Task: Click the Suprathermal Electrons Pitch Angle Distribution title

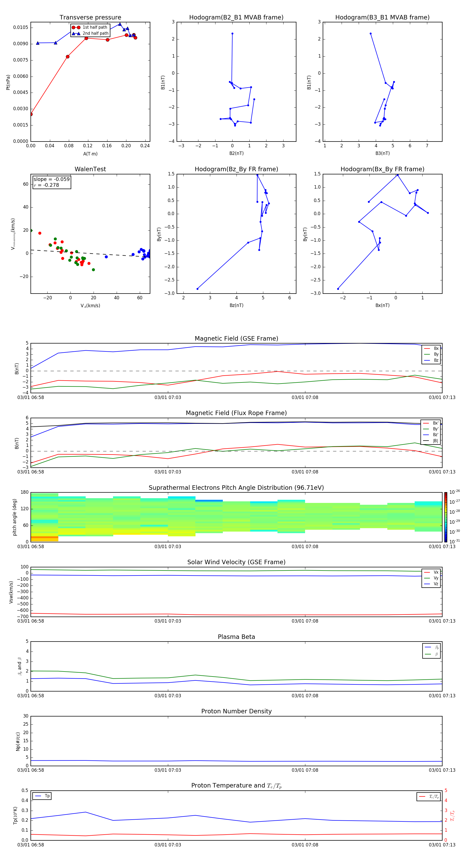Action: click(x=236, y=488)
